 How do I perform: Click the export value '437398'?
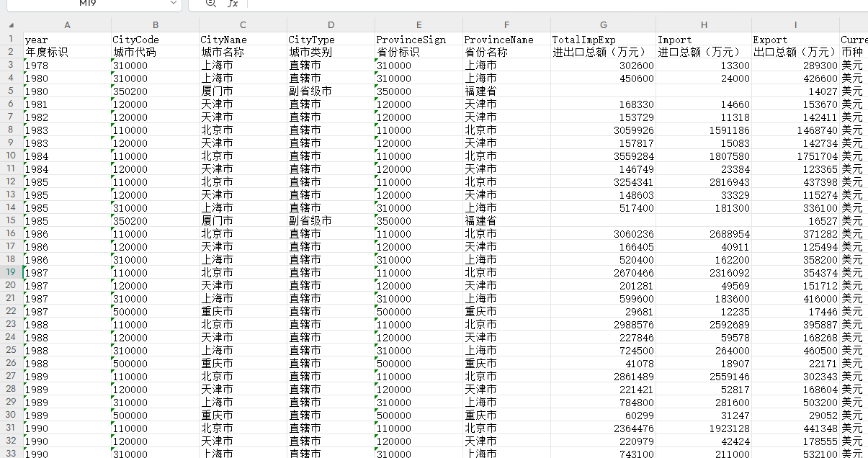795,182
